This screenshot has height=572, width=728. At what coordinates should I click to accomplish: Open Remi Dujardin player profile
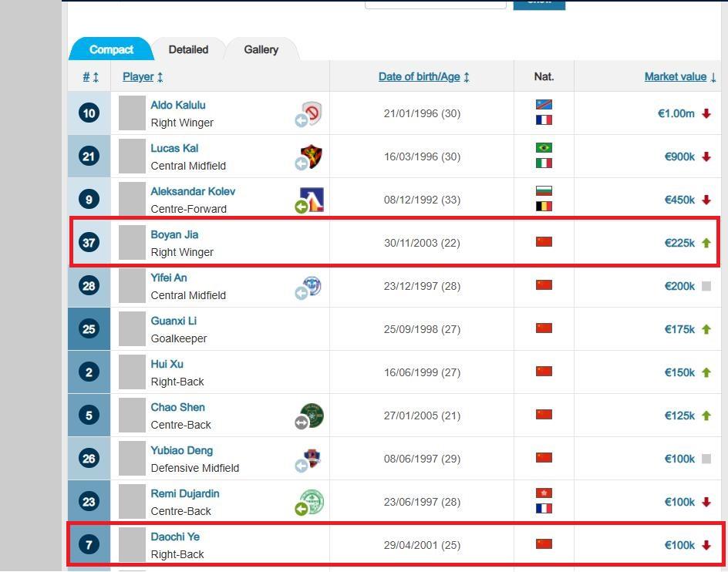[x=185, y=493]
